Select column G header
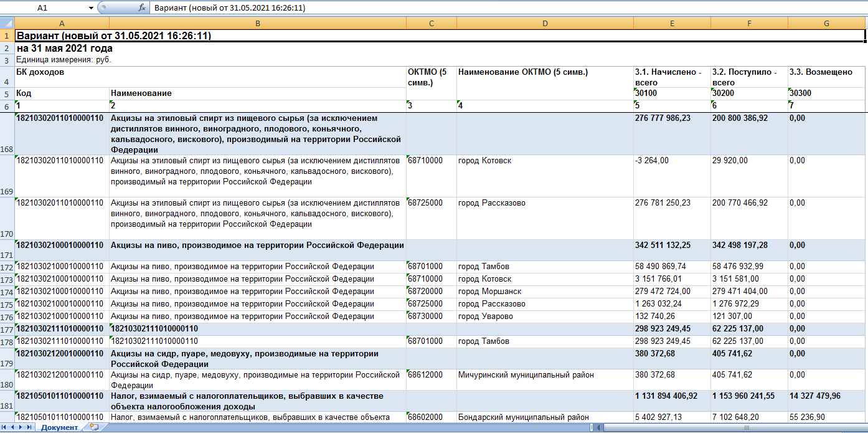The height and width of the screenshot is (433, 868). pyautogui.click(x=826, y=23)
